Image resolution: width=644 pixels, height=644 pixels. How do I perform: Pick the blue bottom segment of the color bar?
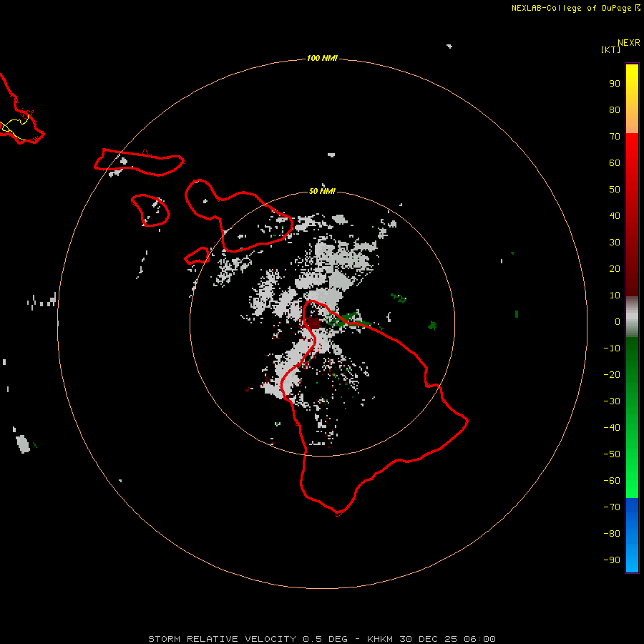pyautogui.click(x=632, y=535)
